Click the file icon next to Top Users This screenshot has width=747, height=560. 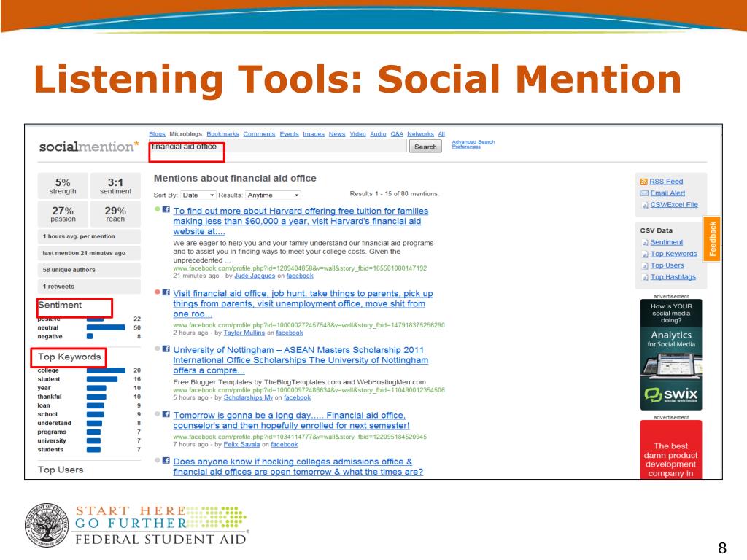(x=645, y=265)
